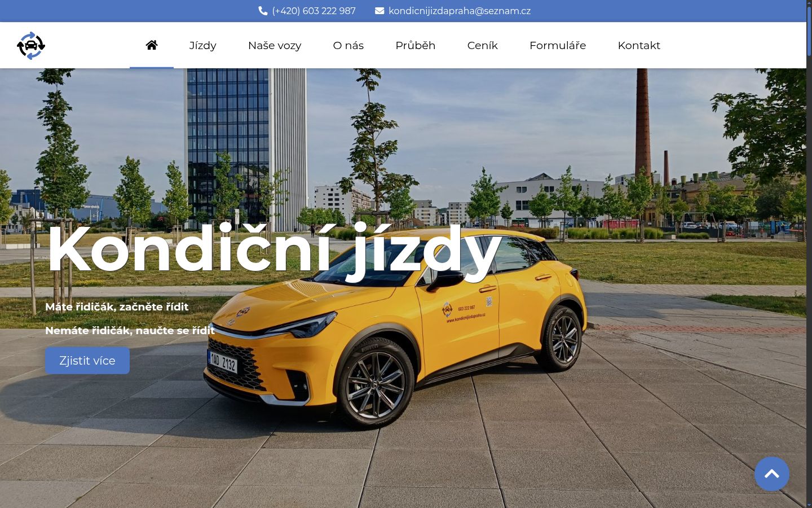Go to Naše vozy page

coord(275,45)
